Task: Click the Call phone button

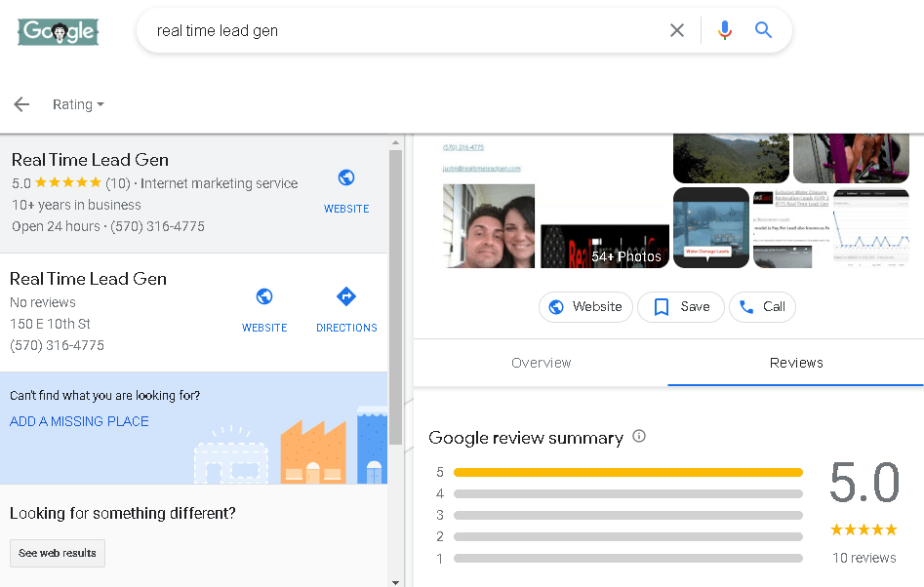Action: point(762,307)
